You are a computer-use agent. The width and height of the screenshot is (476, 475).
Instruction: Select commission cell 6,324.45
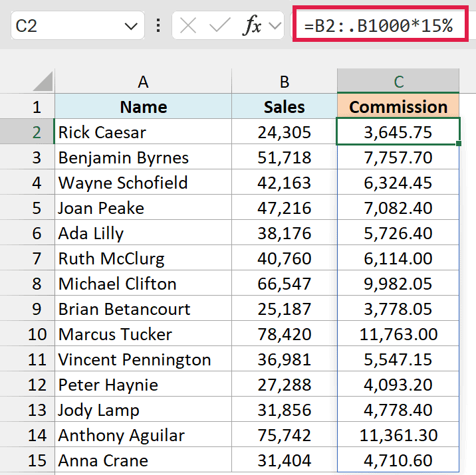tap(398, 182)
